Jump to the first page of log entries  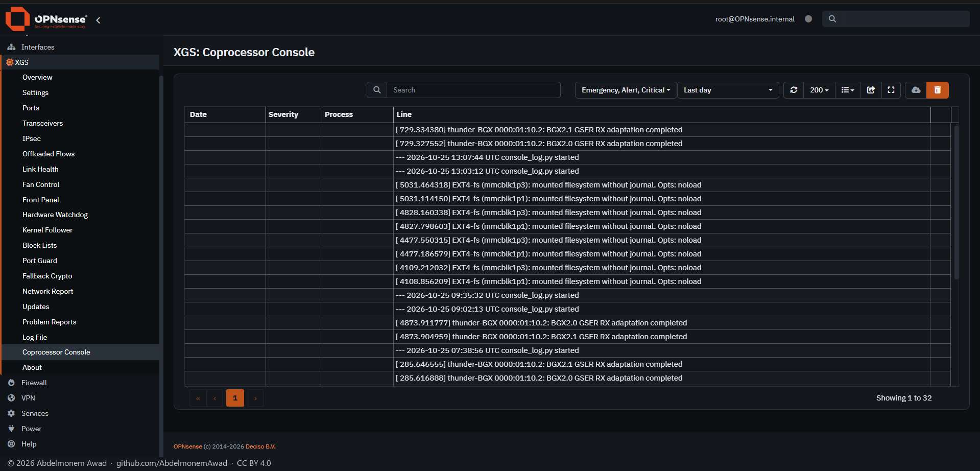click(x=198, y=398)
